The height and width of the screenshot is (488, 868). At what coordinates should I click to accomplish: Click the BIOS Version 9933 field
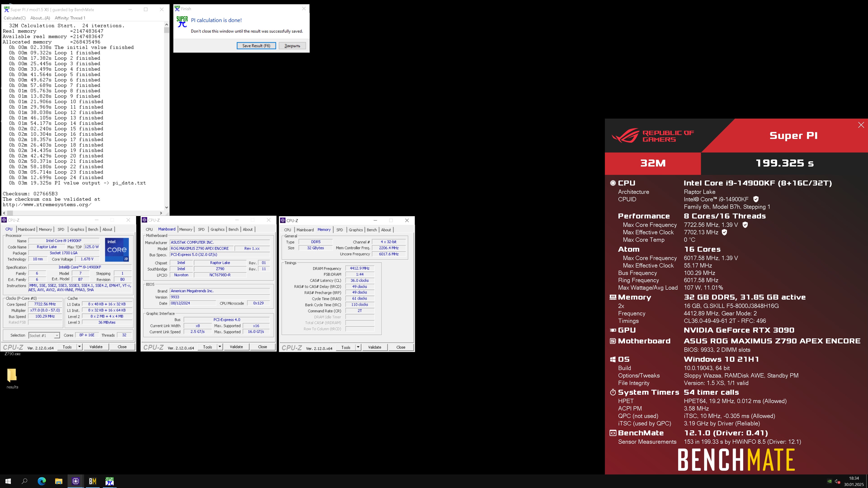point(220,297)
